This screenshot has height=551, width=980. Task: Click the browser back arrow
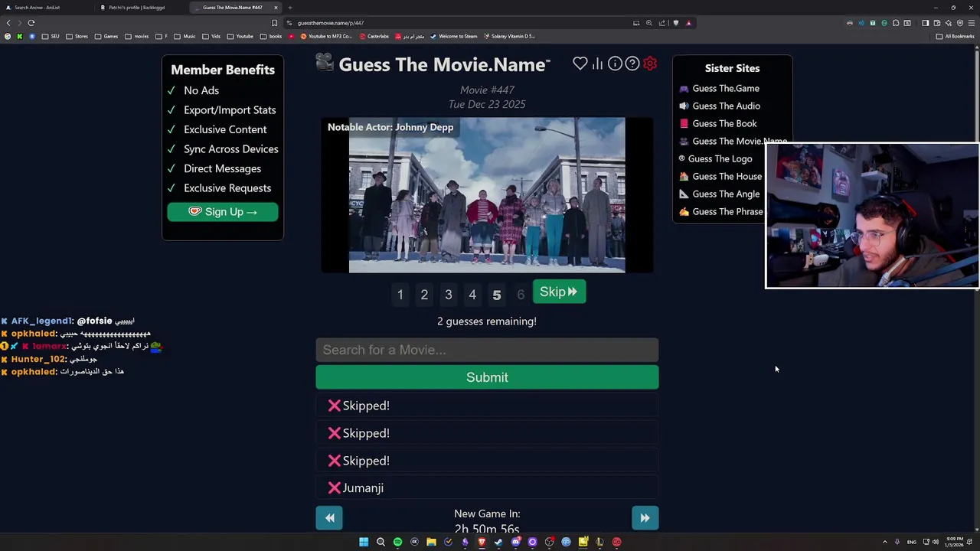(x=8, y=23)
